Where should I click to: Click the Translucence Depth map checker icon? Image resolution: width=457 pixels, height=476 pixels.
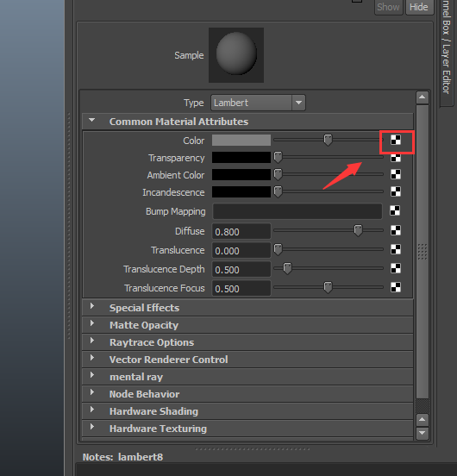click(396, 268)
